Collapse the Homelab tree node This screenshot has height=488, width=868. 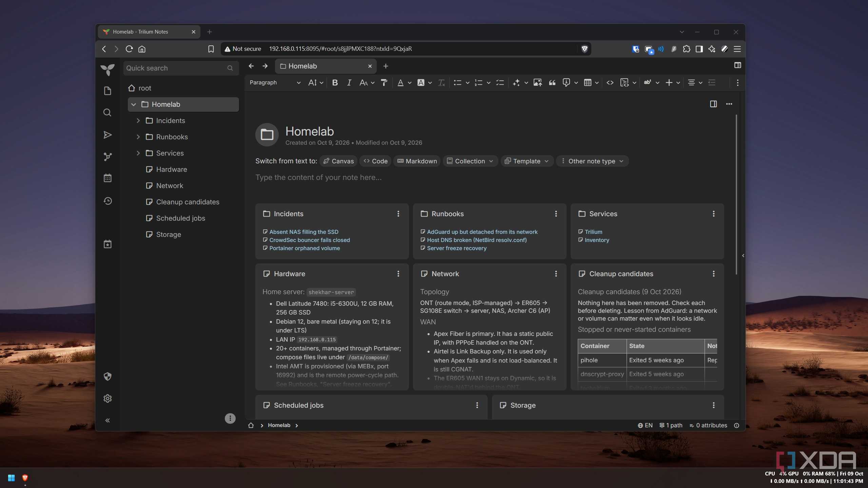(x=134, y=104)
